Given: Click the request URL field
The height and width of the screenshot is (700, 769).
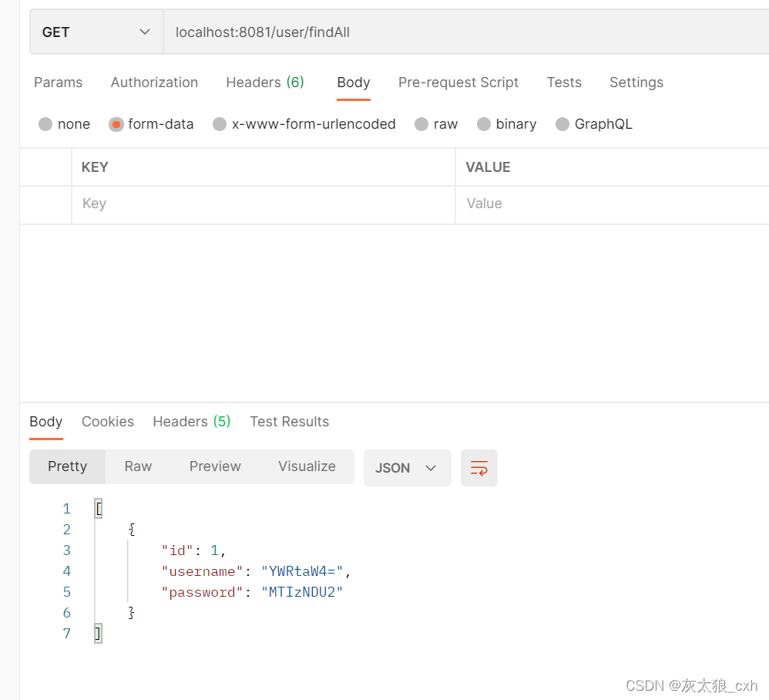Looking at the screenshot, I should [462, 32].
